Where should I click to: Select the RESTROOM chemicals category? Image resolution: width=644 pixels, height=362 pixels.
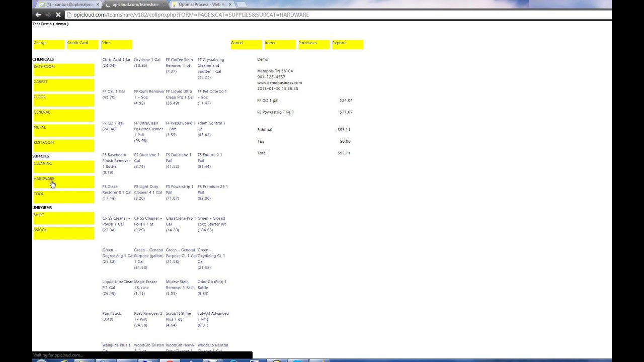[63, 145]
